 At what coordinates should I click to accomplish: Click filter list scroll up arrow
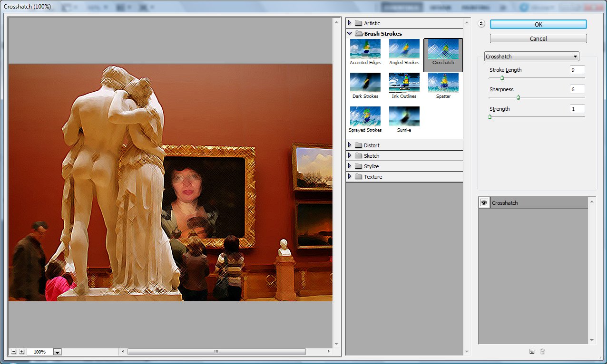pos(467,22)
